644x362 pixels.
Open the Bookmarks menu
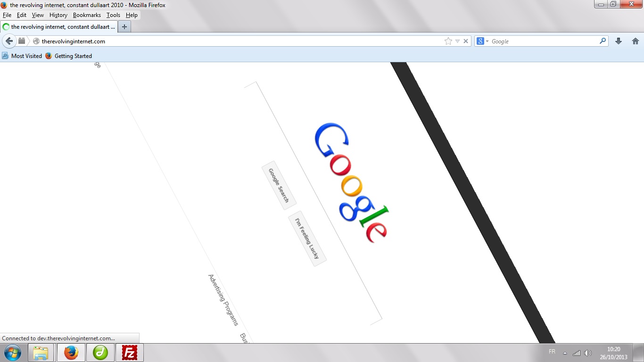click(x=87, y=15)
